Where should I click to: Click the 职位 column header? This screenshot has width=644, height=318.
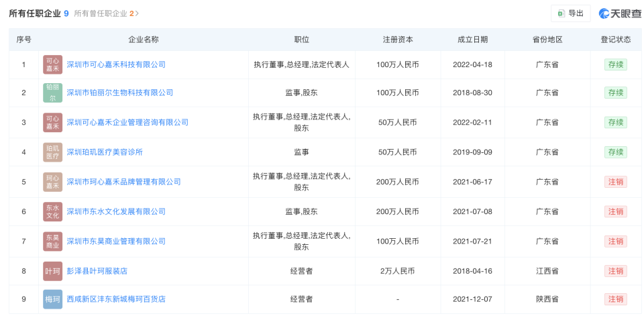coord(301,40)
